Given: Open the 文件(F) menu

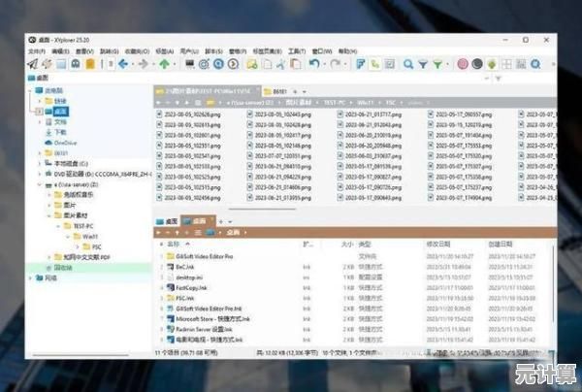Looking at the screenshot, I should [x=37, y=50].
